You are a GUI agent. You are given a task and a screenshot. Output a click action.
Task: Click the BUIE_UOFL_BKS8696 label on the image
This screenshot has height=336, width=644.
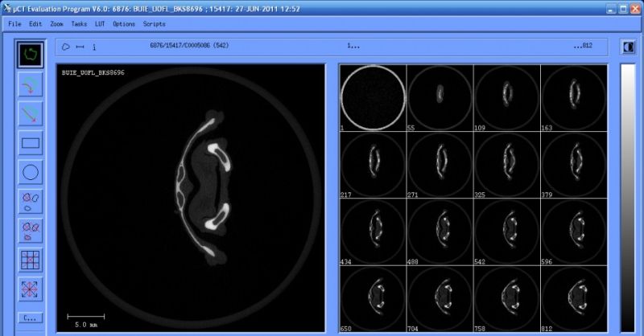(x=93, y=72)
